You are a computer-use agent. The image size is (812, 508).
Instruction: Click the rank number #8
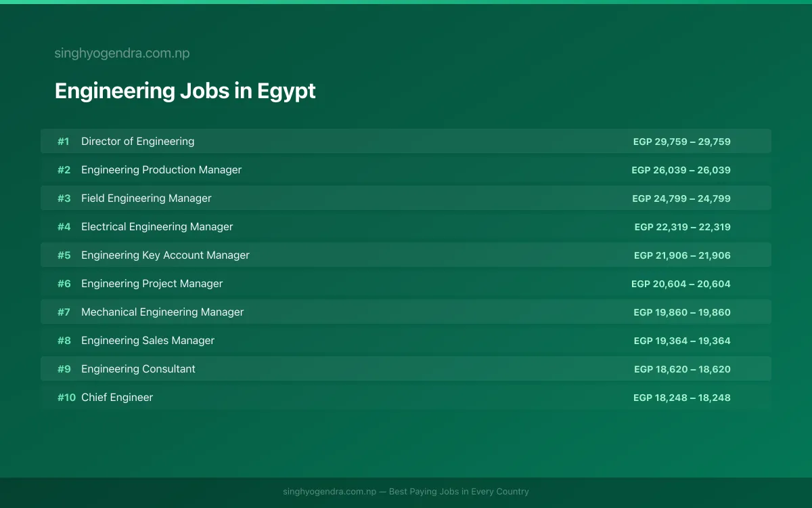click(64, 341)
